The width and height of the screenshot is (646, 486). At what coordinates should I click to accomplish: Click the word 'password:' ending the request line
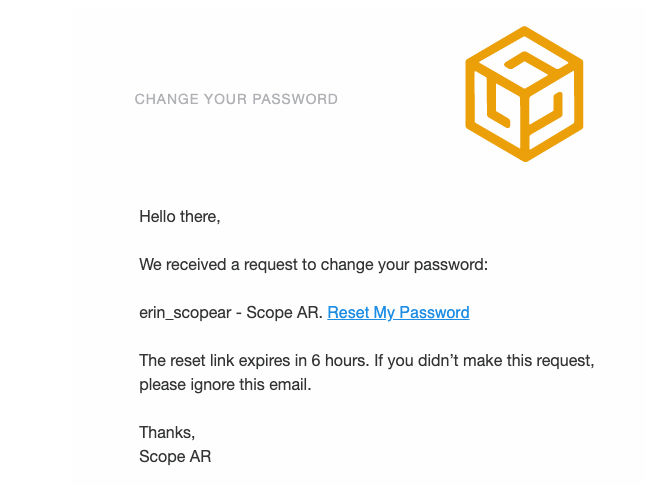point(451,265)
